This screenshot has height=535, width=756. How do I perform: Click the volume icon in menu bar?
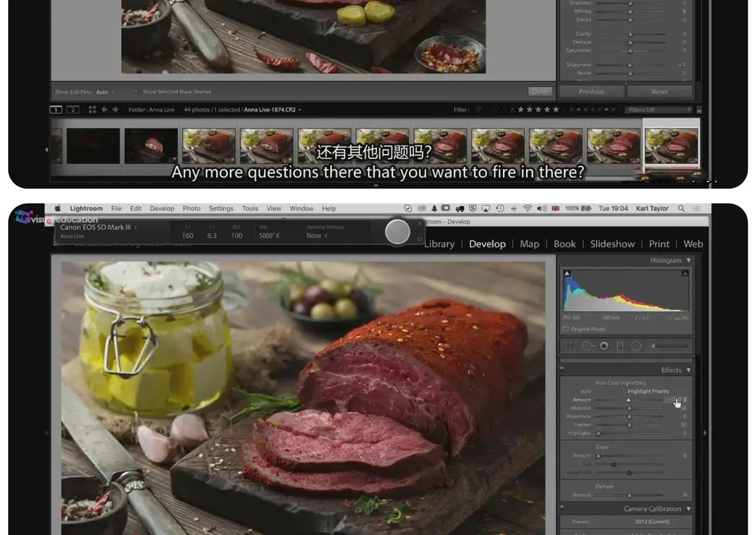[x=542, y=208]
